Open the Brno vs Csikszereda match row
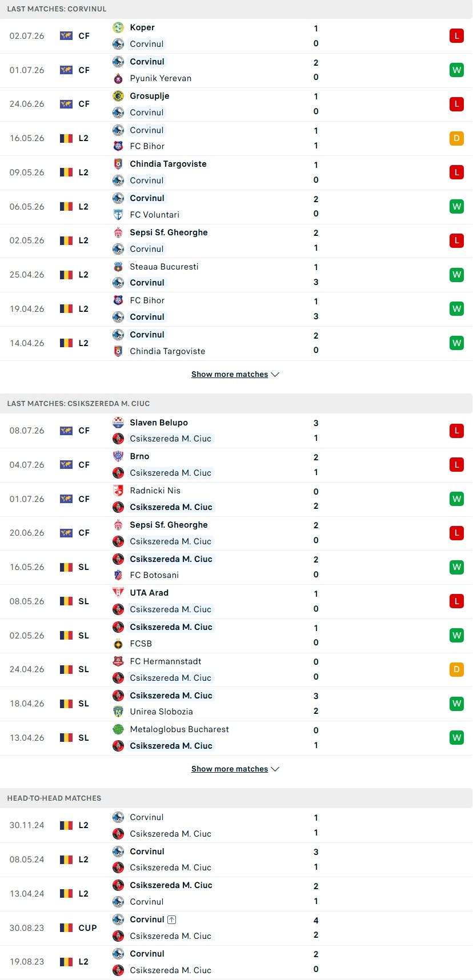Screen dimensions: 473x980 236,465
